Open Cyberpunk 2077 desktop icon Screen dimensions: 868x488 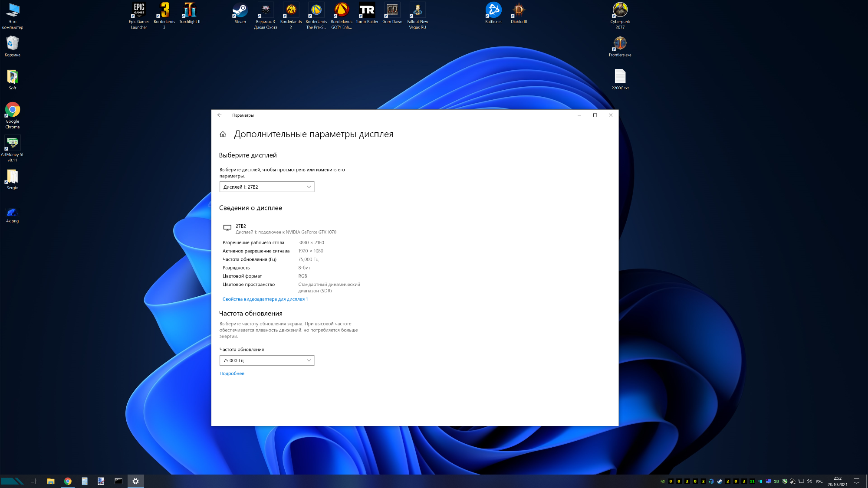[x=620, y=10]
